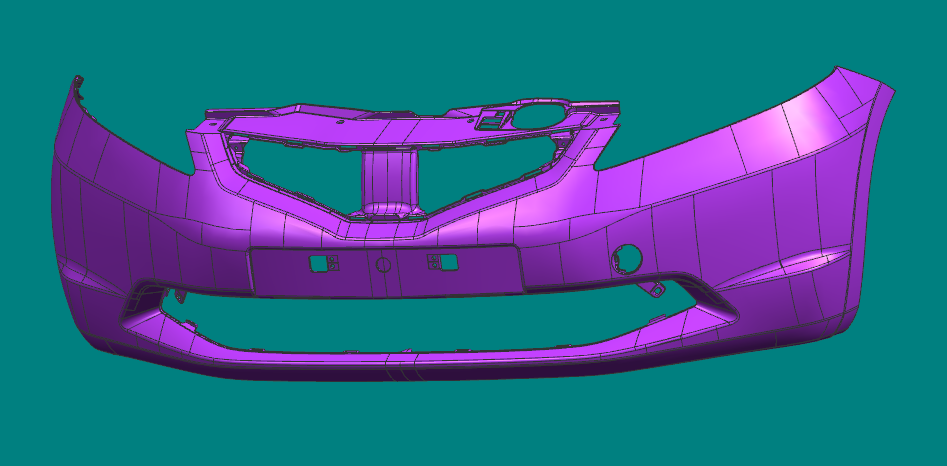Image resolution: width=947 pixels, height=466 pixels.
Task: Pick the small center circle on plate panel
Action: click(384, 264)
